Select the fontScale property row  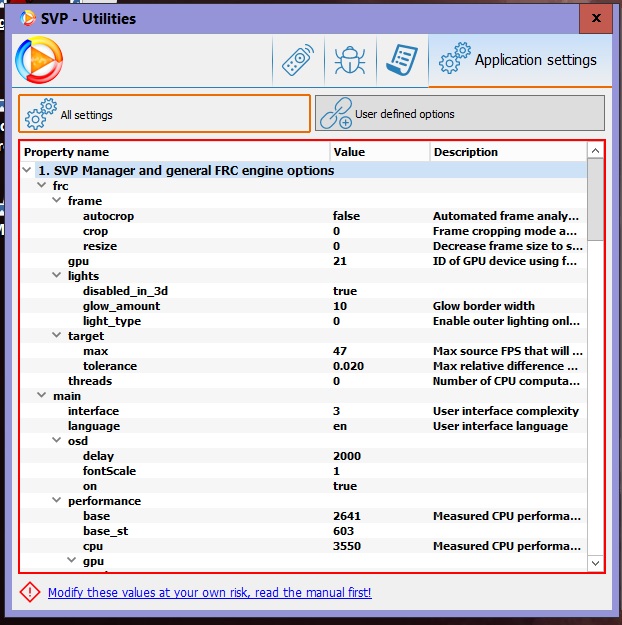tap(303, 471)
